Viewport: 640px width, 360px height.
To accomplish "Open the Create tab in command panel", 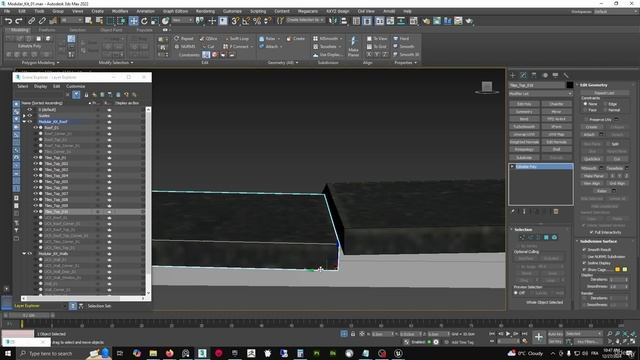I will tap(513, 76).
